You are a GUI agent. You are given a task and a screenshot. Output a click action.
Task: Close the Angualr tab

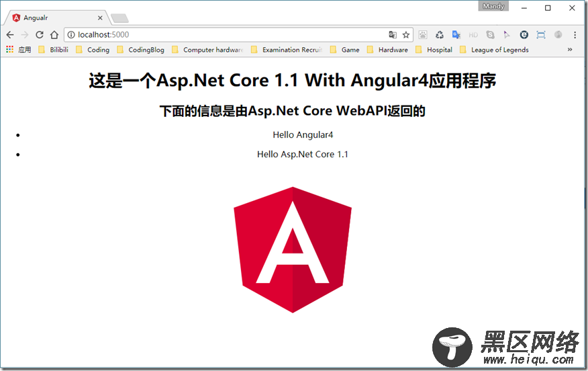[x=100, y=17]
